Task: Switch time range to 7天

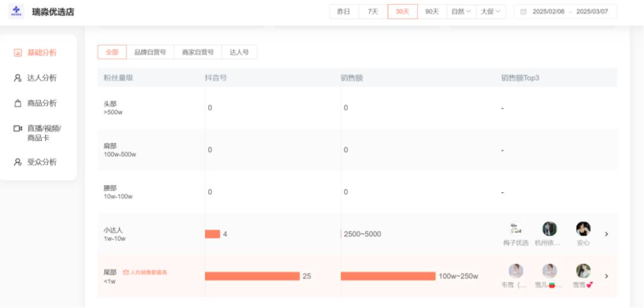Action: click(373, 12)
